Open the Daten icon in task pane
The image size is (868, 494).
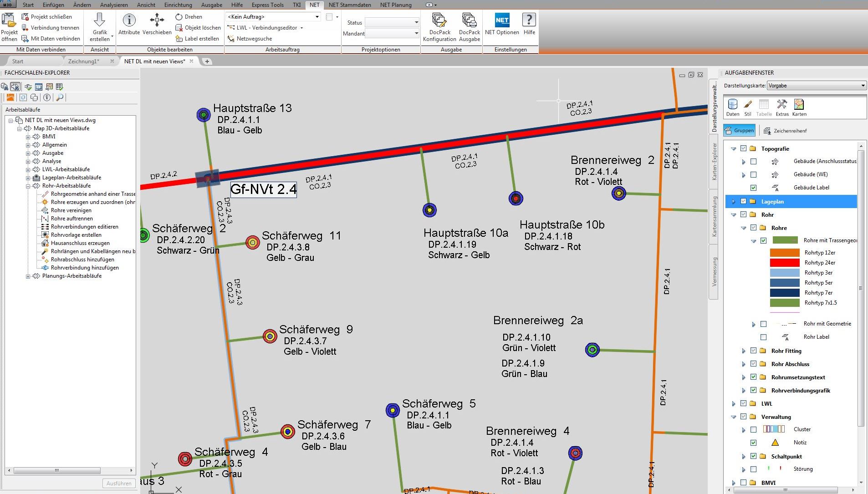[x=732, y=105]
